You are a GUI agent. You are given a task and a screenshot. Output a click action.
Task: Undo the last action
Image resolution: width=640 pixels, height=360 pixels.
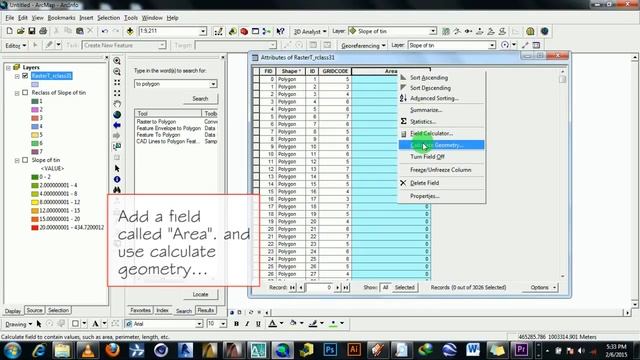point(104,31)
